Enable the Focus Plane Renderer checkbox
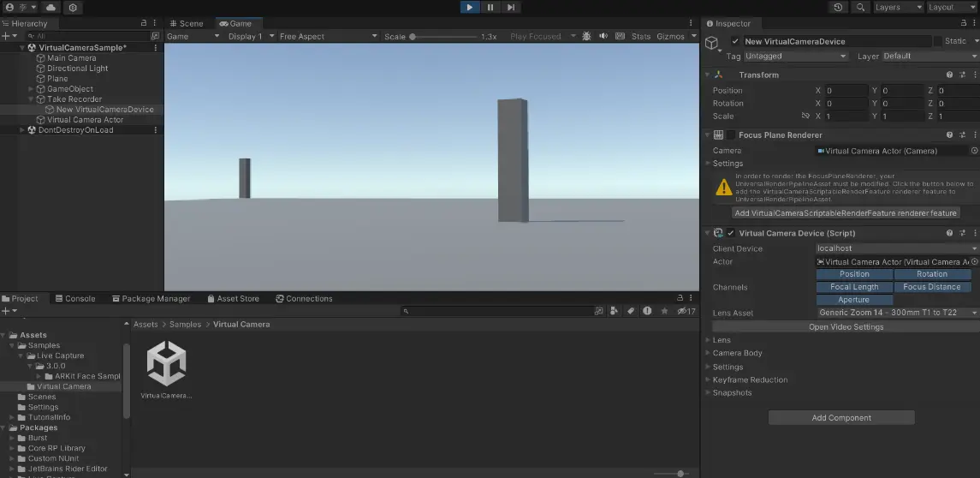Screen dimensions: 980x478 [731, 135]
